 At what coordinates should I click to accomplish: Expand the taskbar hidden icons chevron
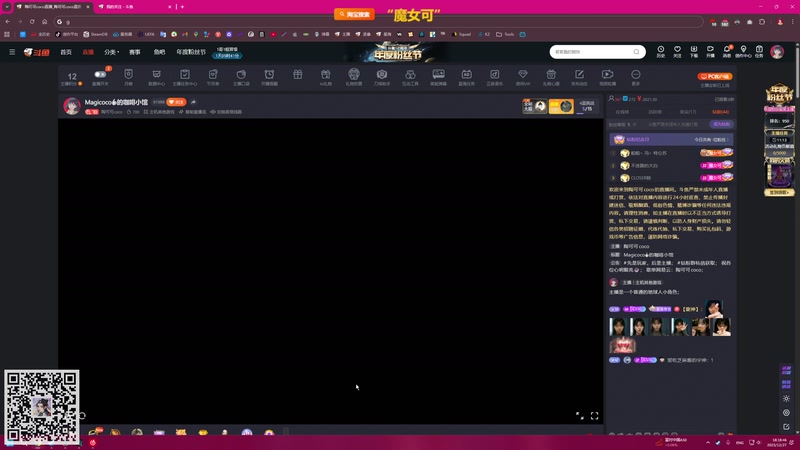pos(708,442)
